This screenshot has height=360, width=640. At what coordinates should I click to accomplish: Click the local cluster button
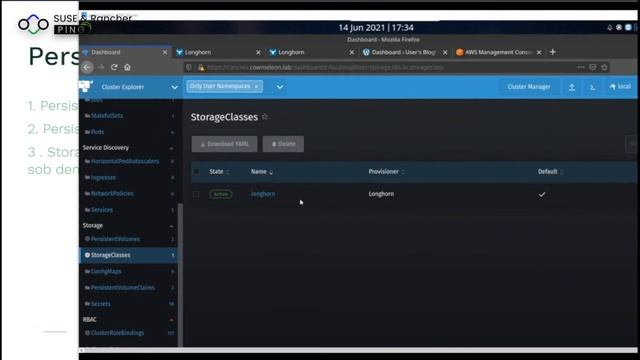tap(620, 87)
